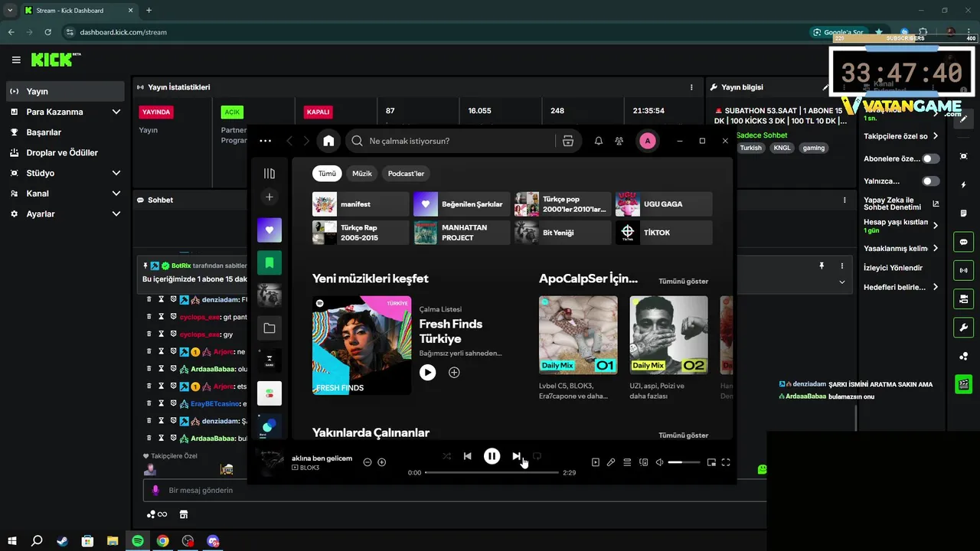The width and height of the screenshot is (980, 551).
Task: Click the chat bubble icon in Kick sidebar
Action: click(x=963, y=242)
